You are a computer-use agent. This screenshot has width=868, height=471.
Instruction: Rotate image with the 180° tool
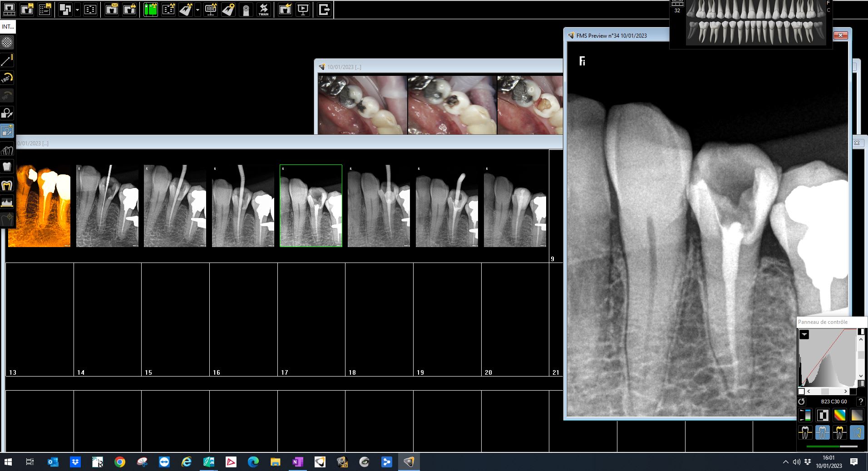7,78
